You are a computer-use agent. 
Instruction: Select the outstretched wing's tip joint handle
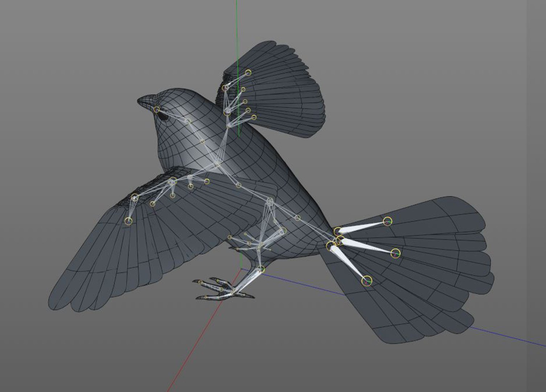128,221
